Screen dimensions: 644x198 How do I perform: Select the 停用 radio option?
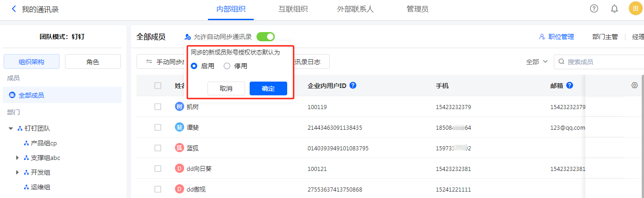227,66
